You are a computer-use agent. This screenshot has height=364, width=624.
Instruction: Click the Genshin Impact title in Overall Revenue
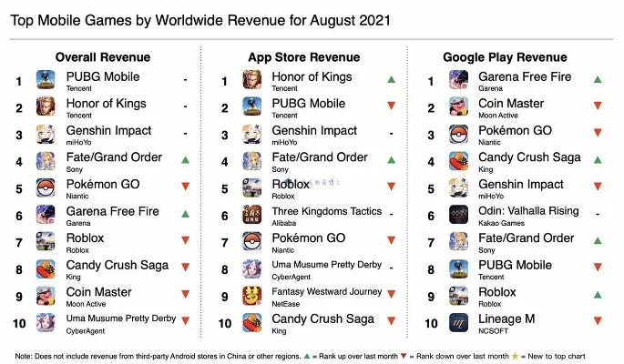[x=109, y=131]
